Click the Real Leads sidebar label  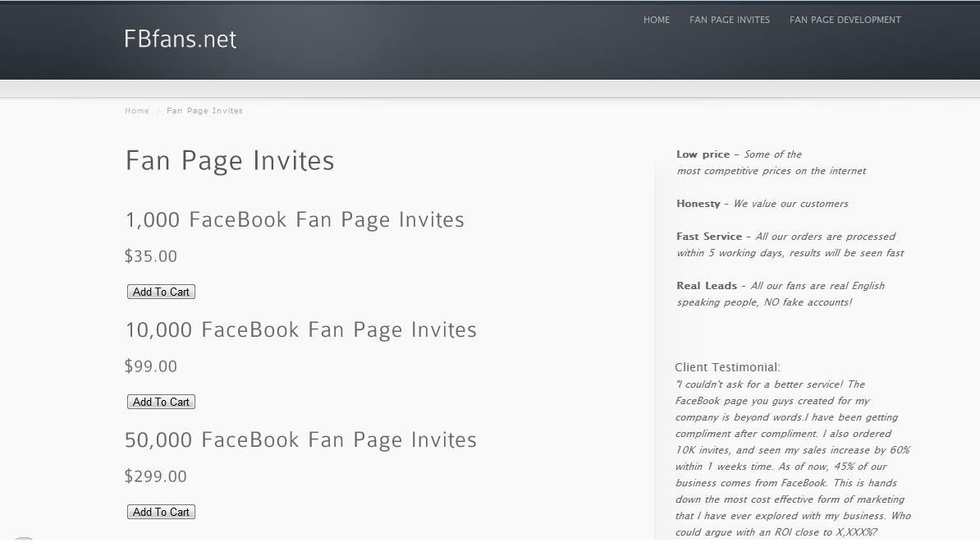pos(707,286)
